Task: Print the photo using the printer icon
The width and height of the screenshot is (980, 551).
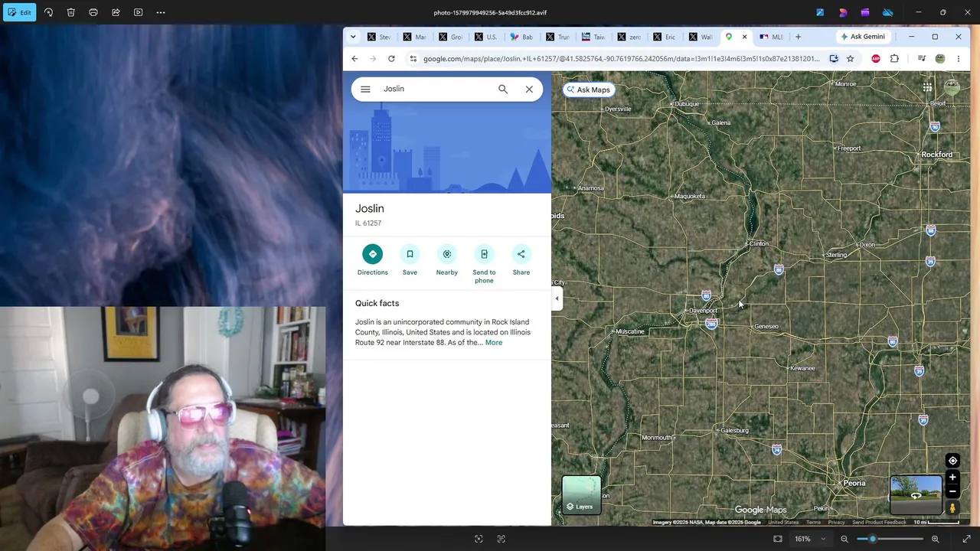Action: pyautogui.click(x=93, y=12)
